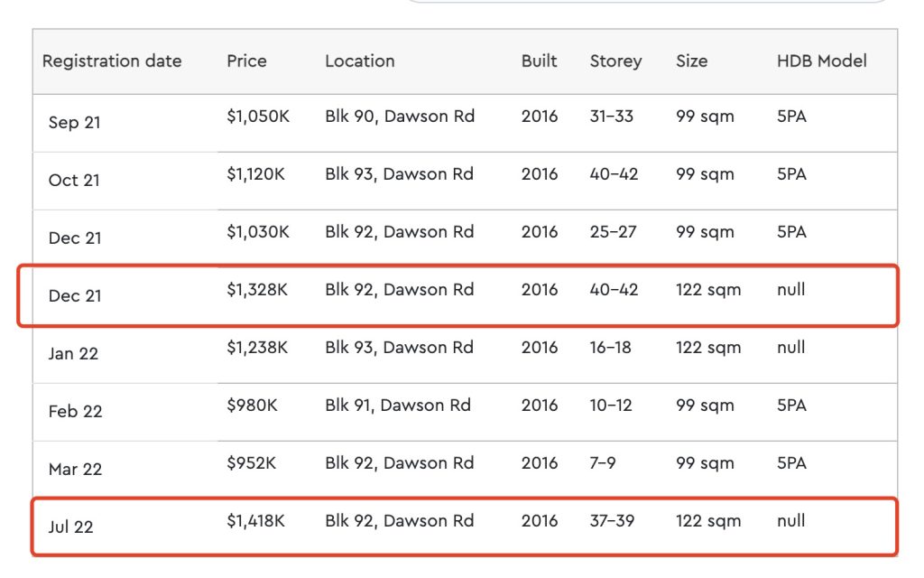
Task: Click the HDB Model column header
Action: pyautogui.click(x=821, y=61)
